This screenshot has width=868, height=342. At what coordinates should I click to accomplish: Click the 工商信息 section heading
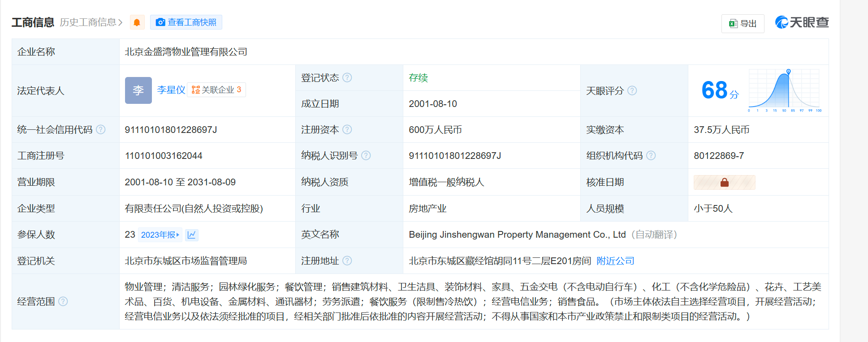(x=33, y=22)
